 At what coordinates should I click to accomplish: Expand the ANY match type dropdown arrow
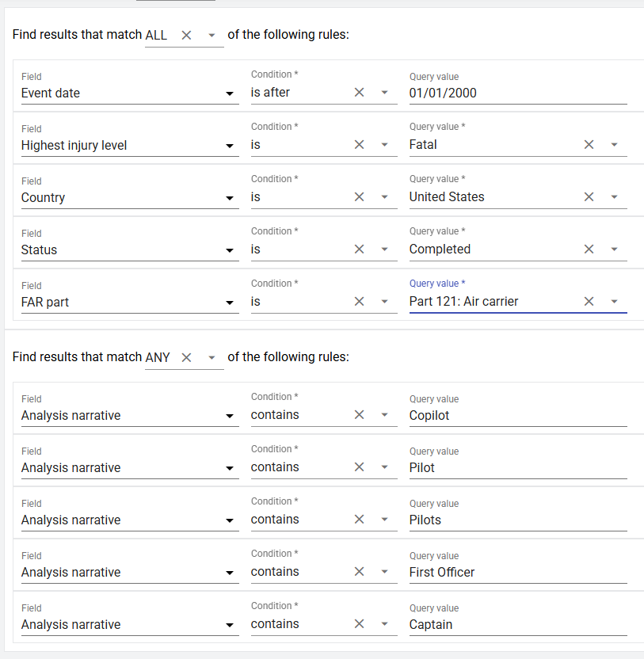(x=211, y=357)
